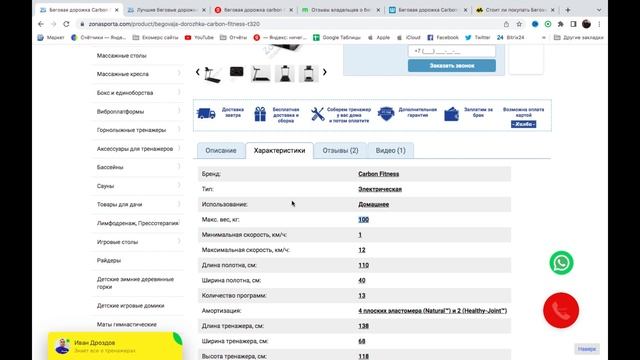
Task: Select the first treadmill thumbnail
Action: pos(213,73)
